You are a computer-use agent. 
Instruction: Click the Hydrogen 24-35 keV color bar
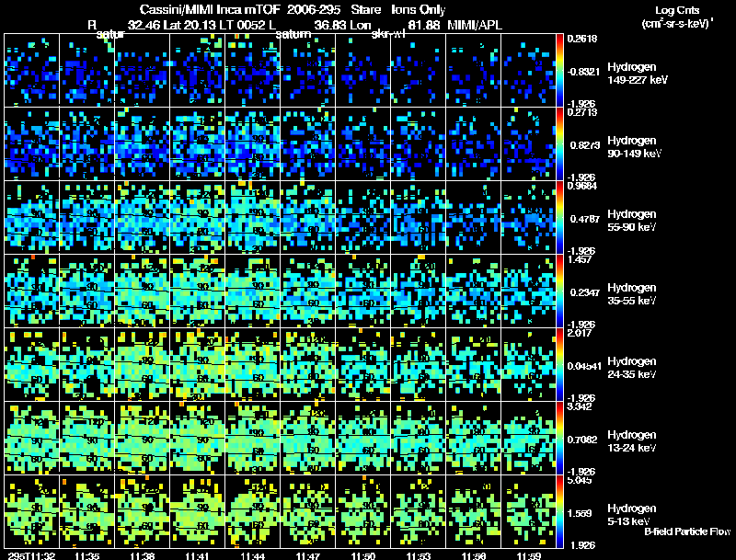point(559,364)
